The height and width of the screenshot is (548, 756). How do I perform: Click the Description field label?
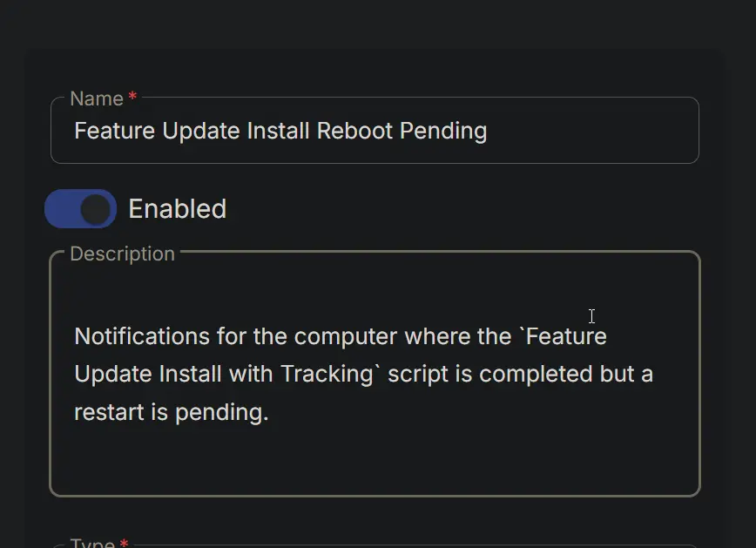click(x=123, y=254)
